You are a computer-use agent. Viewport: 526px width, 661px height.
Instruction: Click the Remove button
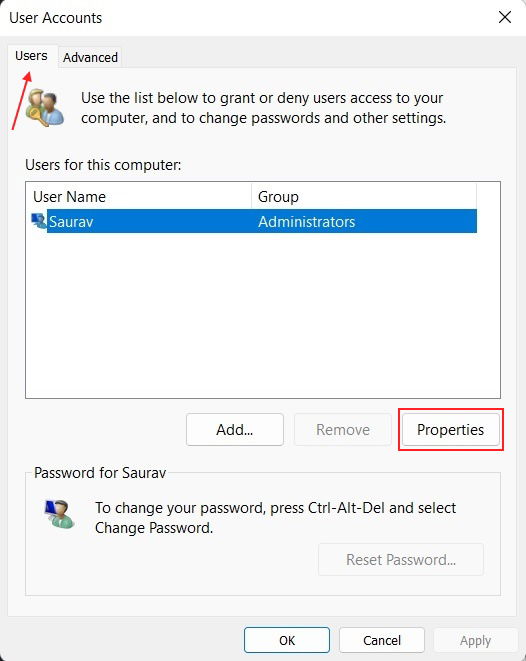[343, 430]
